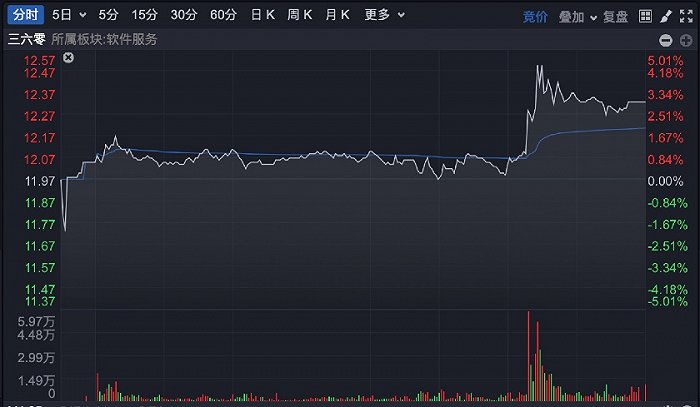Select the 15分 period tab
The width and height of the screenshot is (700, 407).
145,15
